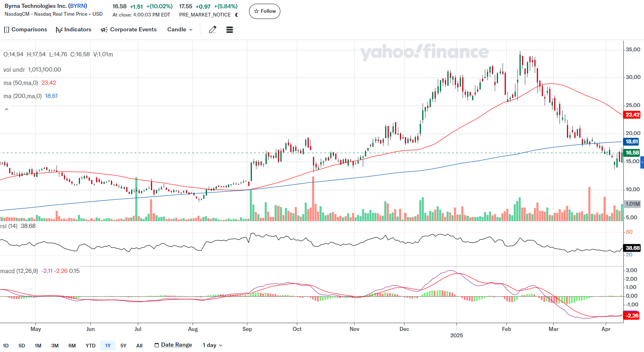The width and height of the screenshot is (644, 352).
Task: Click the rsi (14) indicator label
Action: pos(9,226)
